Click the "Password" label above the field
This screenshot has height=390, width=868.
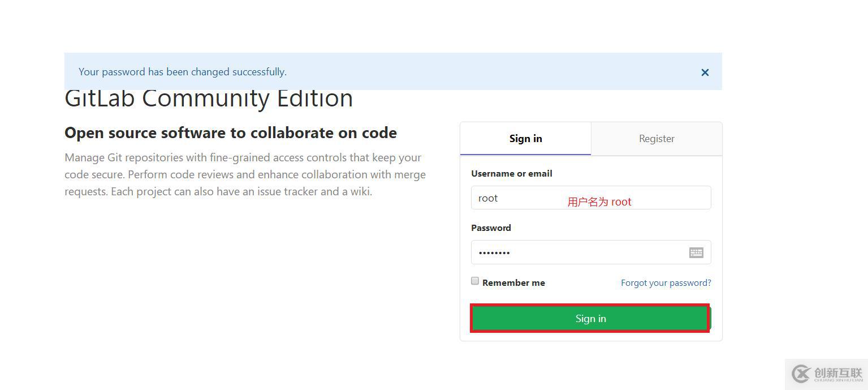click(491, 228)
